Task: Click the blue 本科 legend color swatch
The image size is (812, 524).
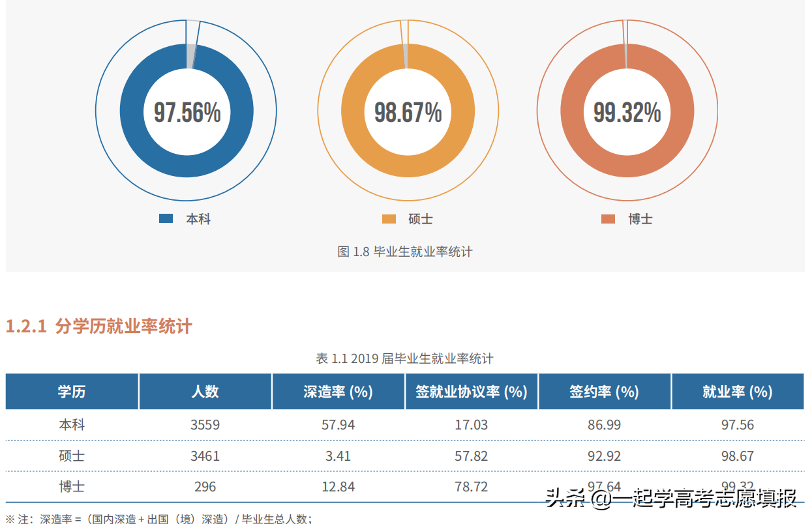Action: [166, 219]
